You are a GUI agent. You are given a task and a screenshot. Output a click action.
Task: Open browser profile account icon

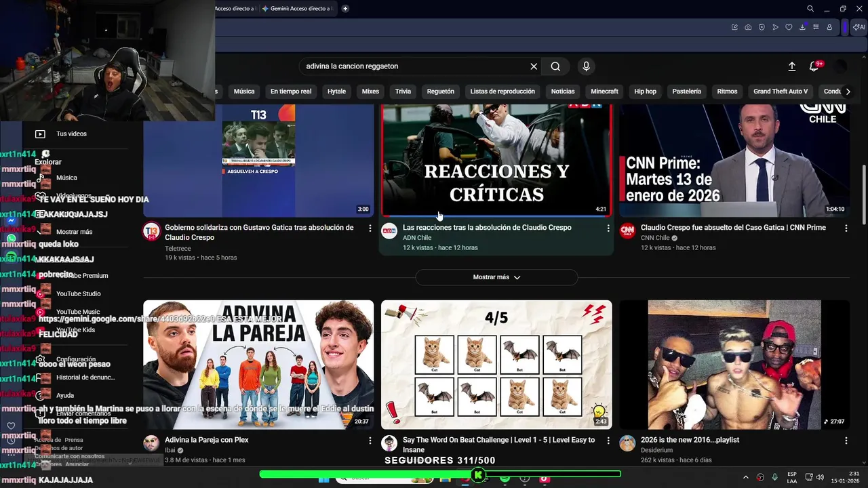829,27
